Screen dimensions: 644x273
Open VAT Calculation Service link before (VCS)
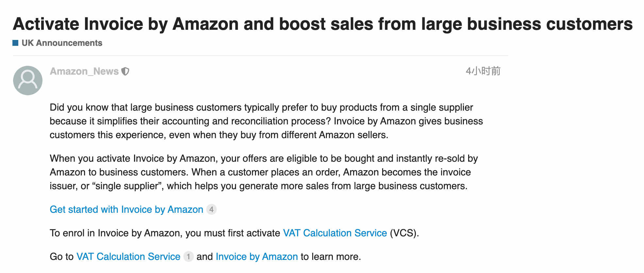pos(335,233)
